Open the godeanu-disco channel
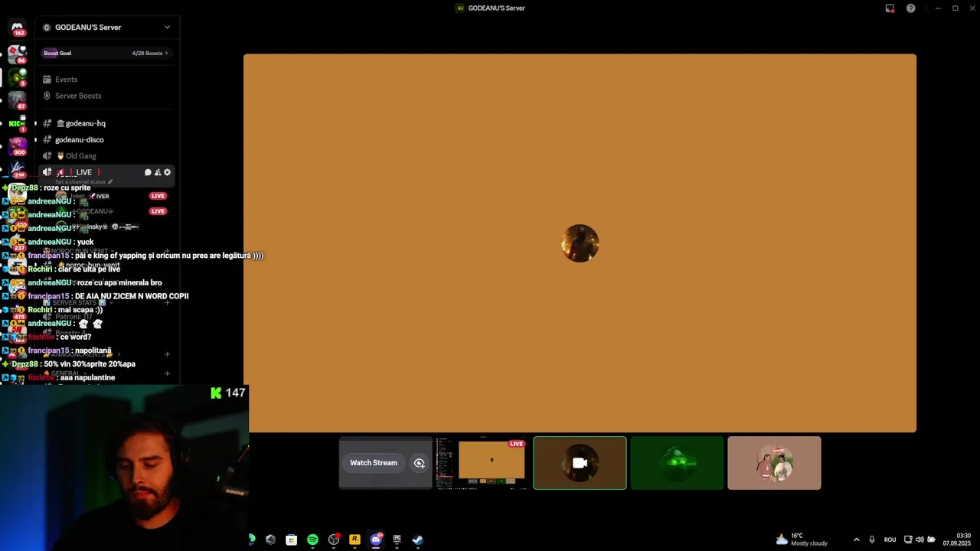Image resolution: width=980 pixels, height=551 pixels. [x=79, y=140]
